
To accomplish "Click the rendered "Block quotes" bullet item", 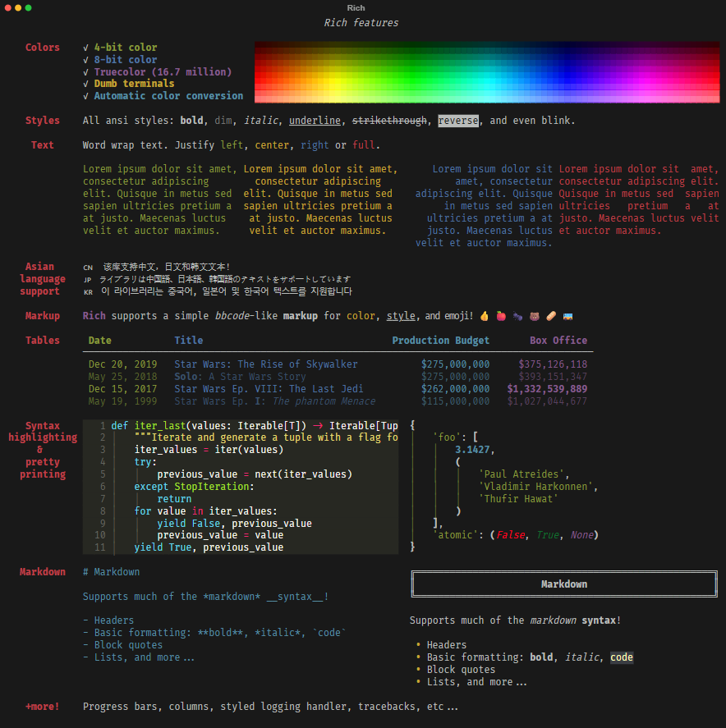I will point(461,670).
